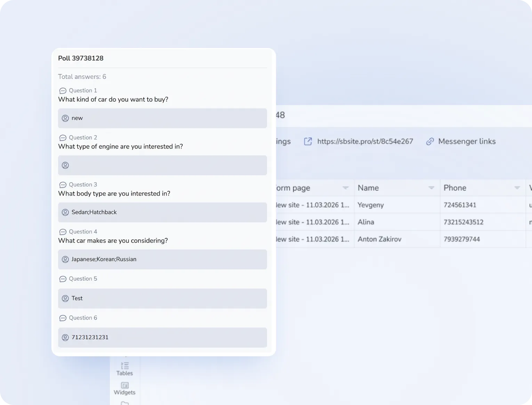The height and width of the screenshot is (405, 532).
Task: Click the Question 1 speech bubble icon
Action: tap(63, 91)
